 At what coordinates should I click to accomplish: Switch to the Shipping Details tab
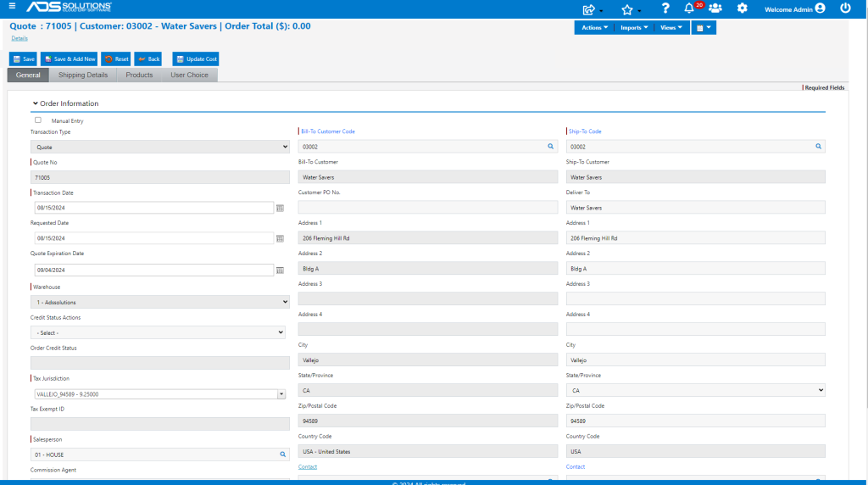83,75
